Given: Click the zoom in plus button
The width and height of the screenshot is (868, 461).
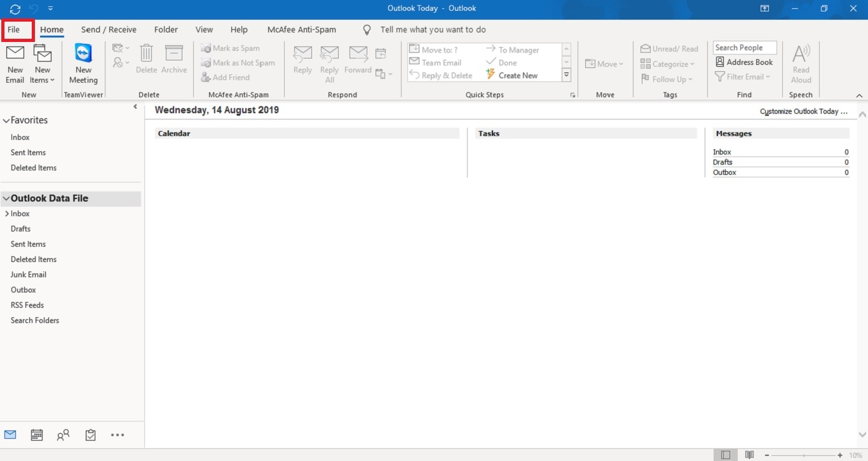Looking at the screenshot, I should tap(840, 455).
